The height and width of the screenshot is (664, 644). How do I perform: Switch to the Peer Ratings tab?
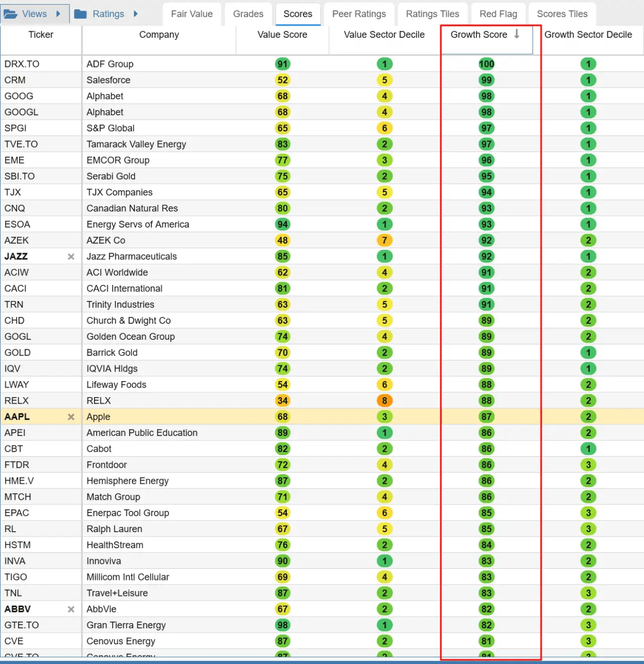coord(359,14)
